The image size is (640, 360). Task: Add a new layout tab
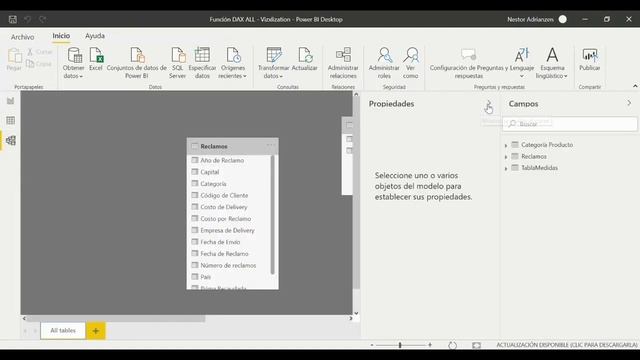click(x=96, y=331)
